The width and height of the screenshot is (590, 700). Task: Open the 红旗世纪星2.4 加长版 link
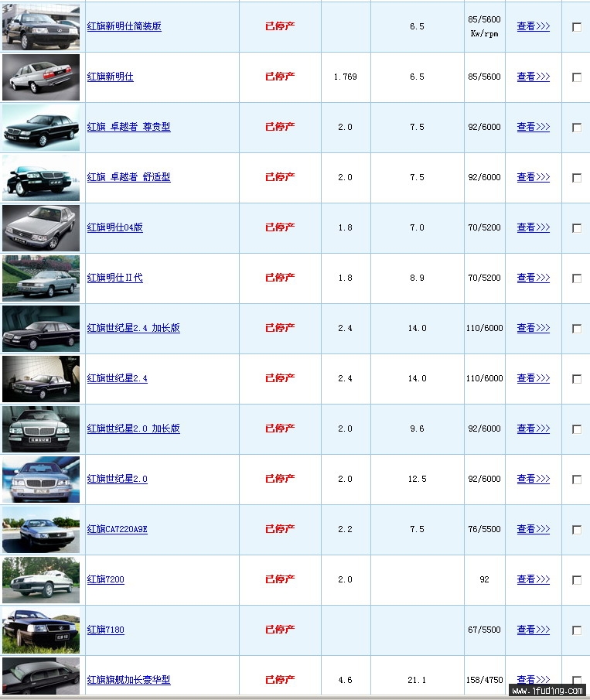coord(134,328)
